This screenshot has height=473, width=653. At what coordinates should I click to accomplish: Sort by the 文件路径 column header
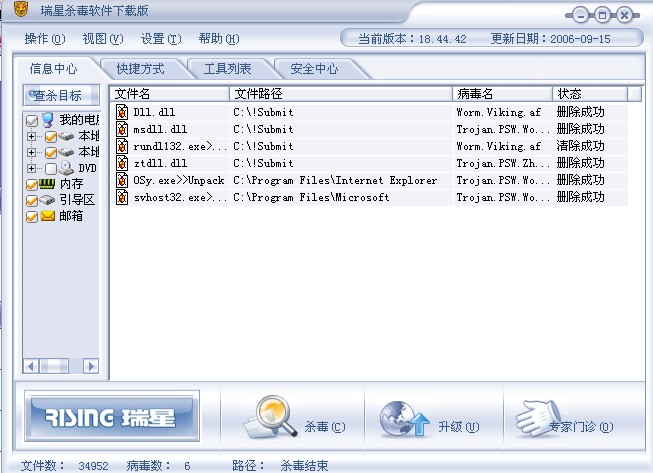pyautogui.click(x=341, y=94)
